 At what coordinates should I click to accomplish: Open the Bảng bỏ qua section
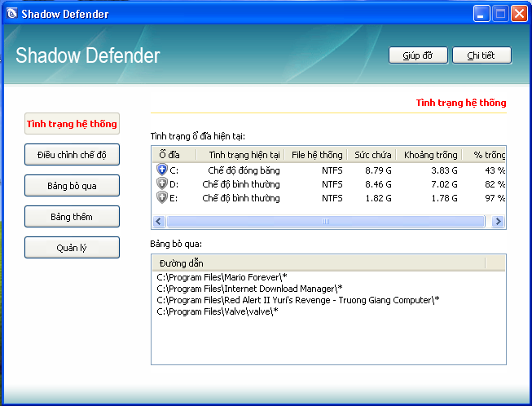[72, 186]
